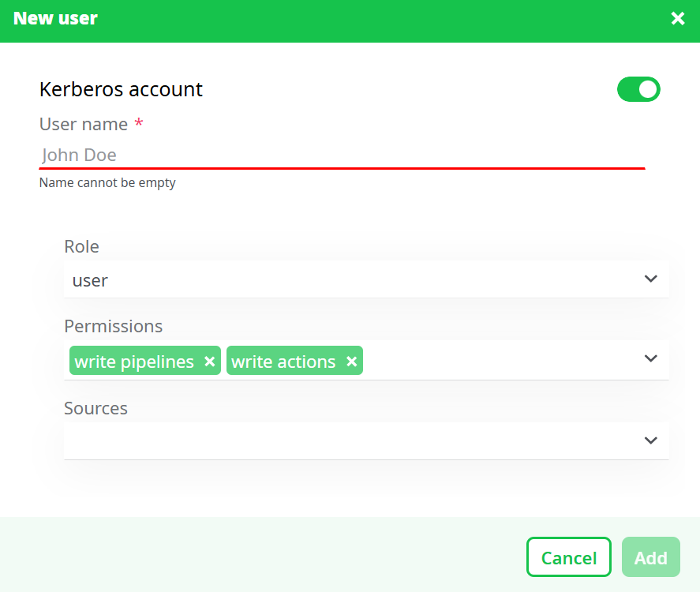700x592 pixels.
Task: Toggle the Kerberos account switch off
Action: pyautogui.click(x=638, y=89)
